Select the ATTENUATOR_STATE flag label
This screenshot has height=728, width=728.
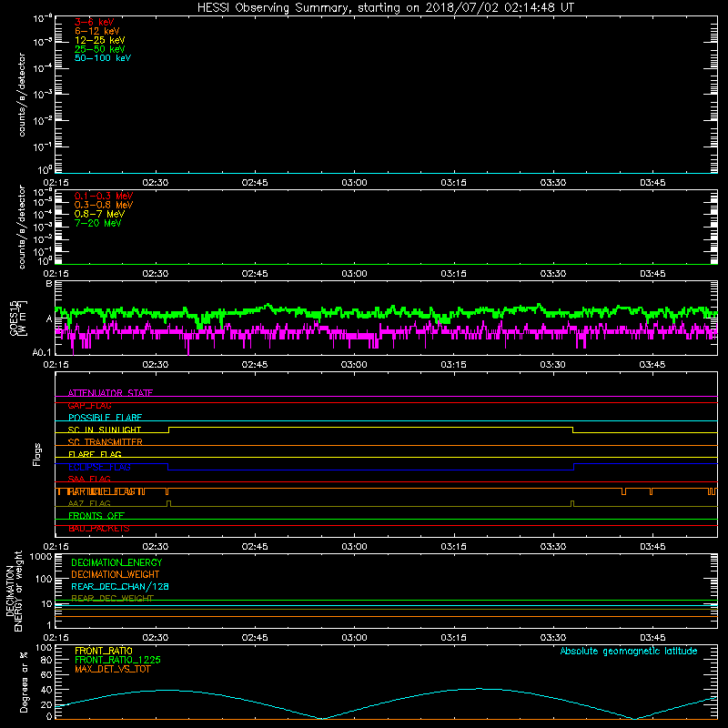(110, 393)
